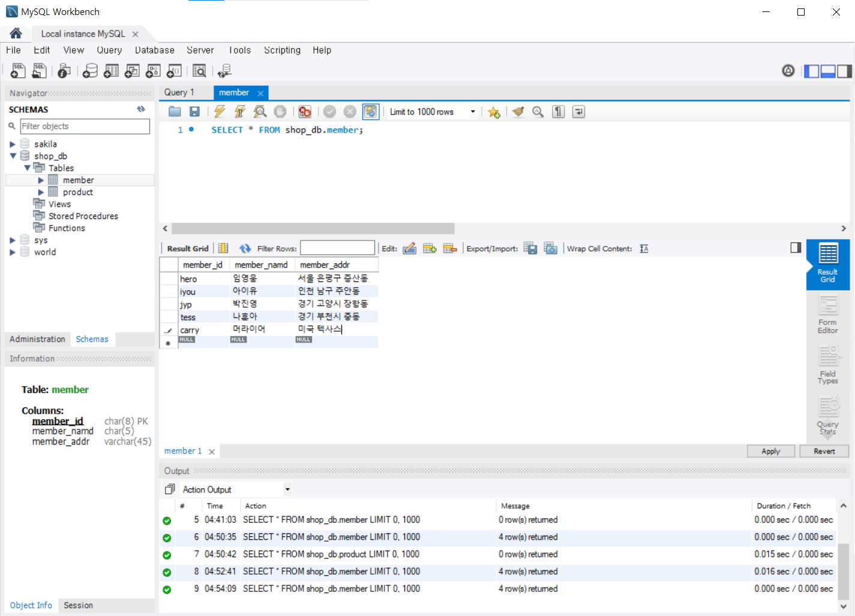Switch to Query 1 tab
Image resolution: width=855 pixels, height=616 pixels.
[x=179, y=92]
